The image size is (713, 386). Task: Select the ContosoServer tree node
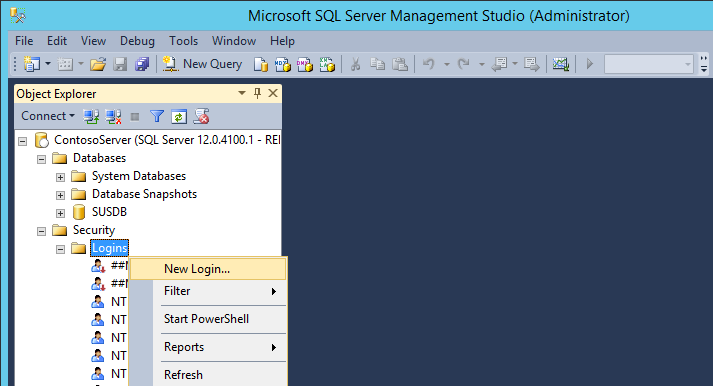(x=167, y=140)
